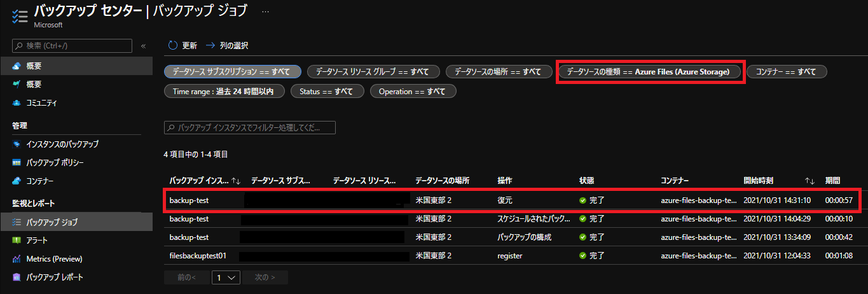Click the データソースの場所 column header
The width and height of the screenshot is (868, 294).
[x=443, y=181]
